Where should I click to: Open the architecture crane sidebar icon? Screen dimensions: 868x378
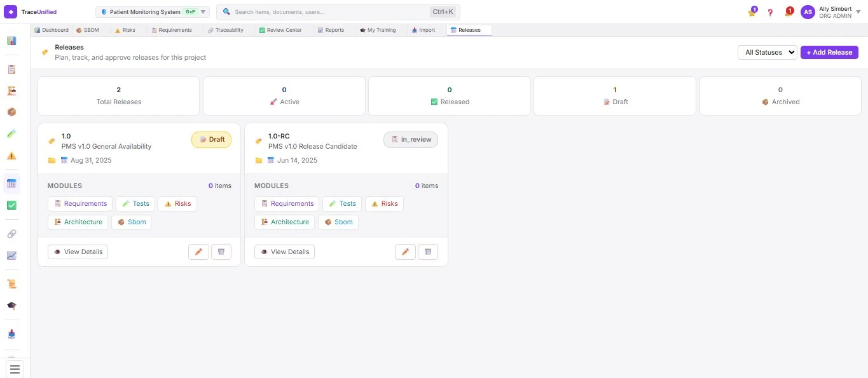pyautogui.click(x=11, y=91)
